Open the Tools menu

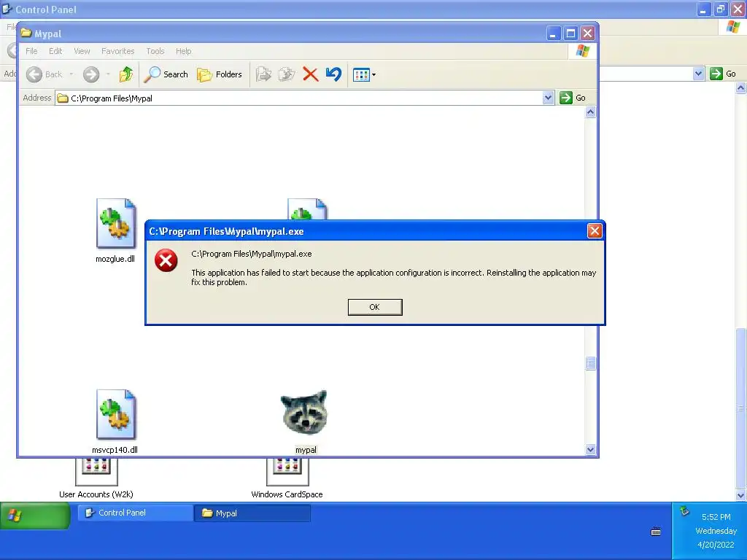155,51
